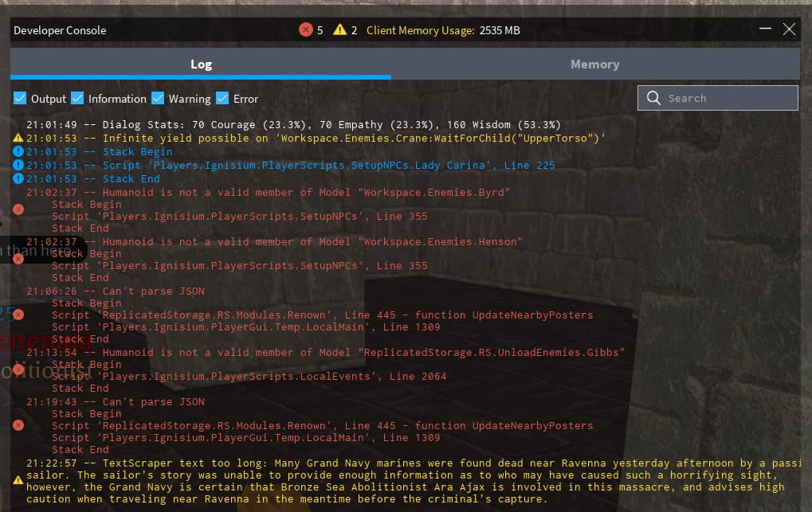Click info icon beside Lady Carina script line

point(18,165)
